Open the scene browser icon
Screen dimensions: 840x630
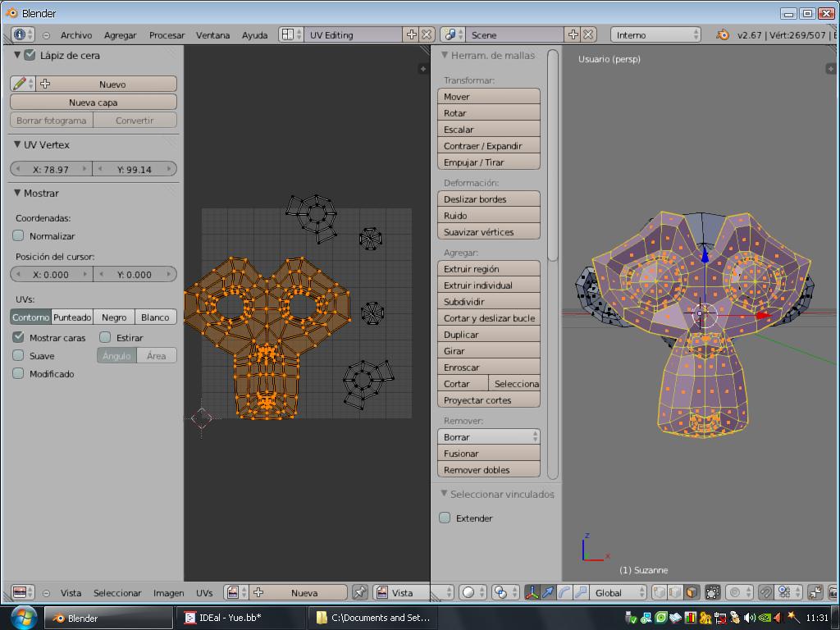pyautogui.click(x=453, y=34)
